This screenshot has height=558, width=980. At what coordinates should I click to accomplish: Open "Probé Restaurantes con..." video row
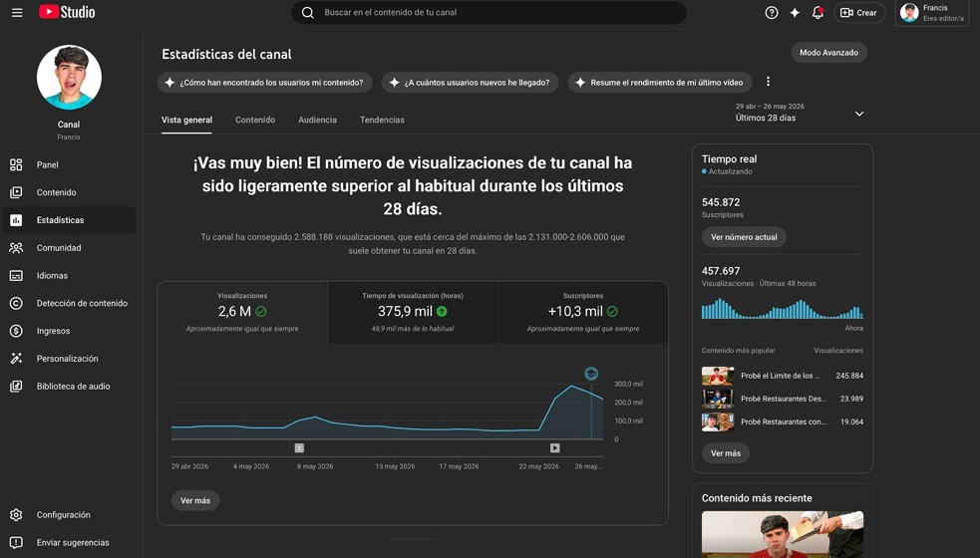pyautogui.click(x=782, y=421)
